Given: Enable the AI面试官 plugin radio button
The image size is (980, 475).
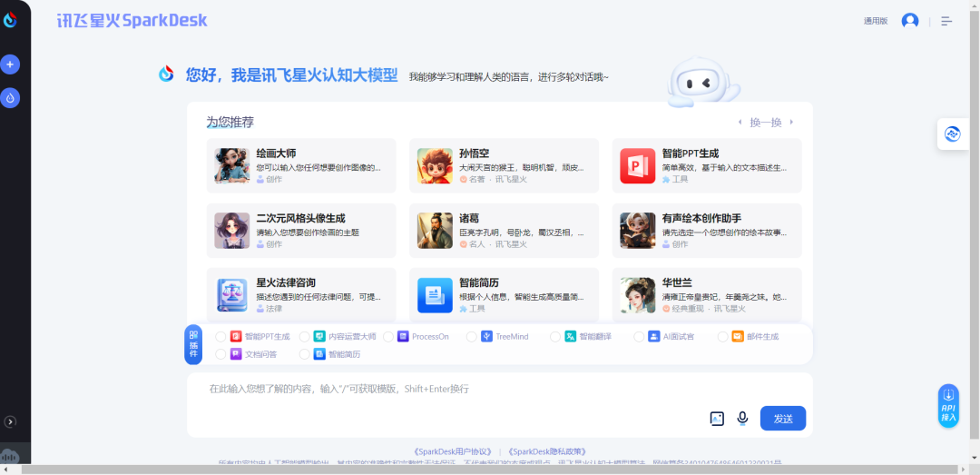Looking at the screenshot, I should point(639,337).
